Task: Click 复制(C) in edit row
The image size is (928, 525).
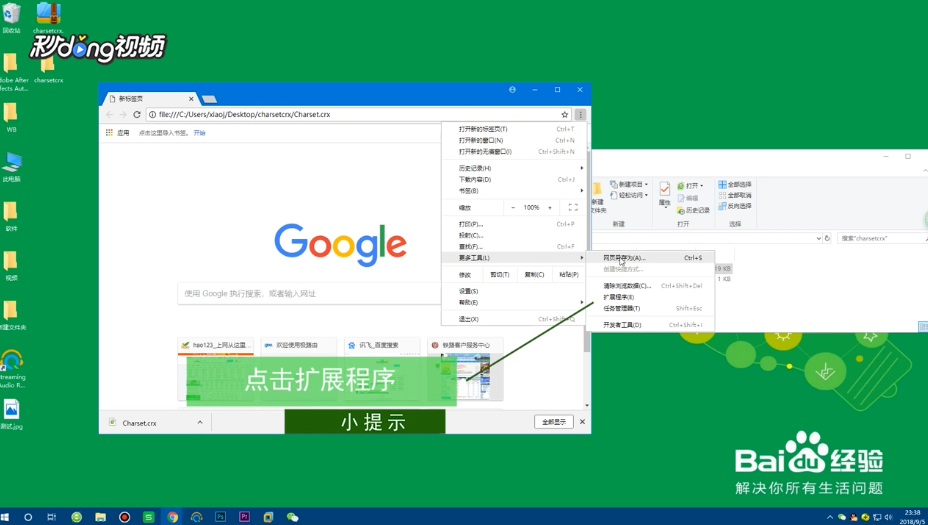Action: tap(534, 275)
